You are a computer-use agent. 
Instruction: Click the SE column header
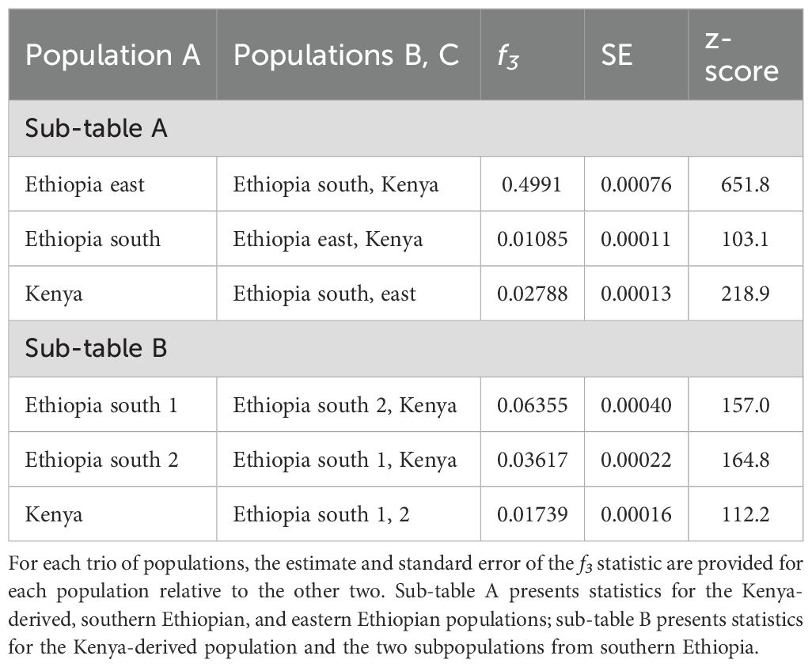(x=617, y=57)
